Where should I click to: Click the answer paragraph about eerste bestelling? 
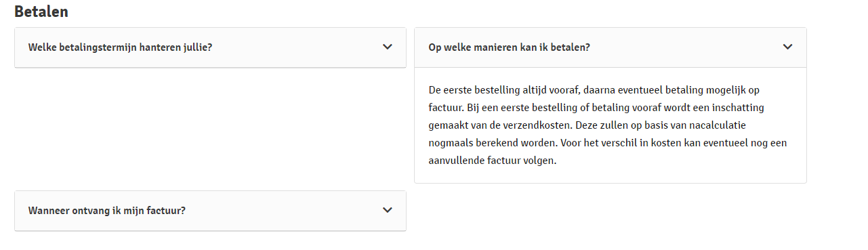608,125
